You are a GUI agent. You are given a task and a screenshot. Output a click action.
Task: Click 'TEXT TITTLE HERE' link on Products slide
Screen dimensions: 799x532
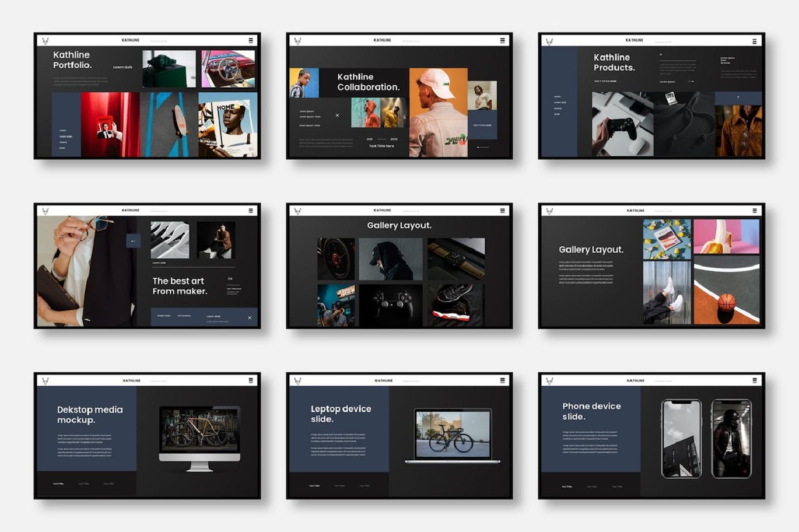tap(605, 81)
